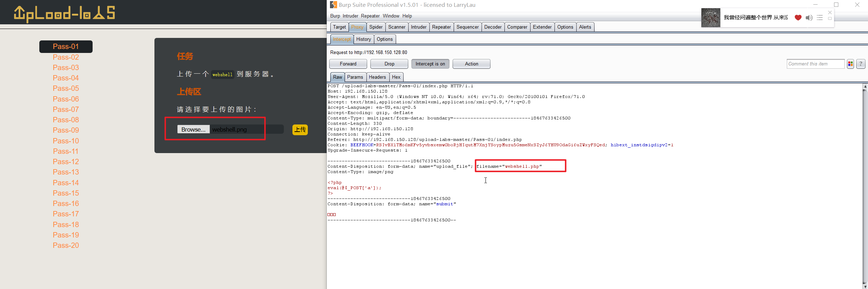Open the Extender tab

(x=542, y=27)
